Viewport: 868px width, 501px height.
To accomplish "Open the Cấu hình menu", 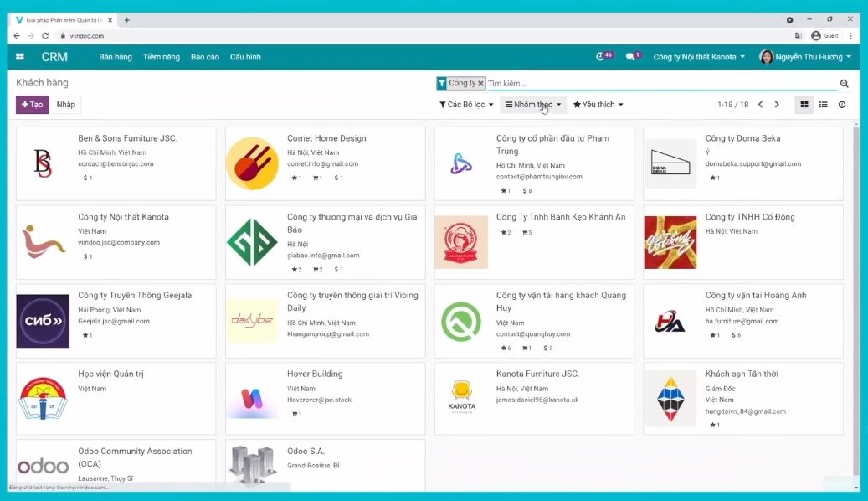I will 245,56.
